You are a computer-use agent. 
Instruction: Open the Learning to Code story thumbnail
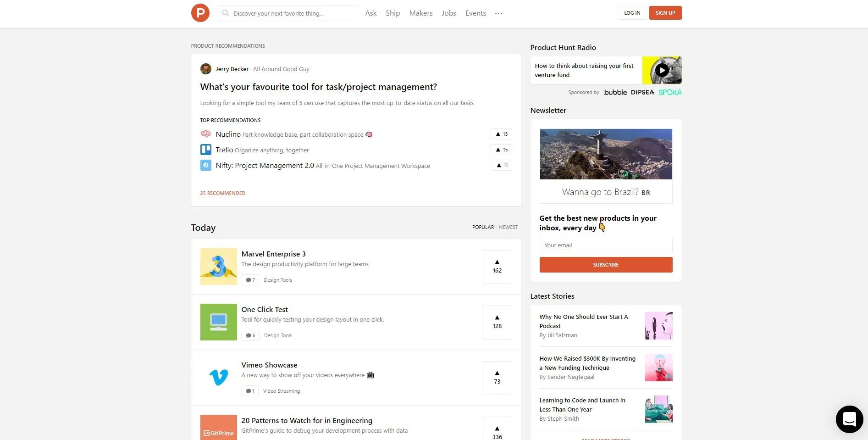[x=659, y=409]
